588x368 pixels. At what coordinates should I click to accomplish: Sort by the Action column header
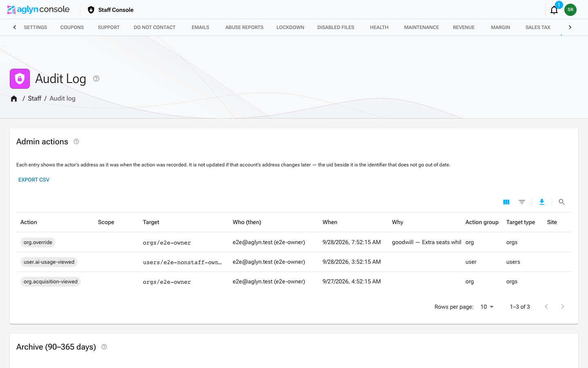pyautogui.click(x=29, y=222)
